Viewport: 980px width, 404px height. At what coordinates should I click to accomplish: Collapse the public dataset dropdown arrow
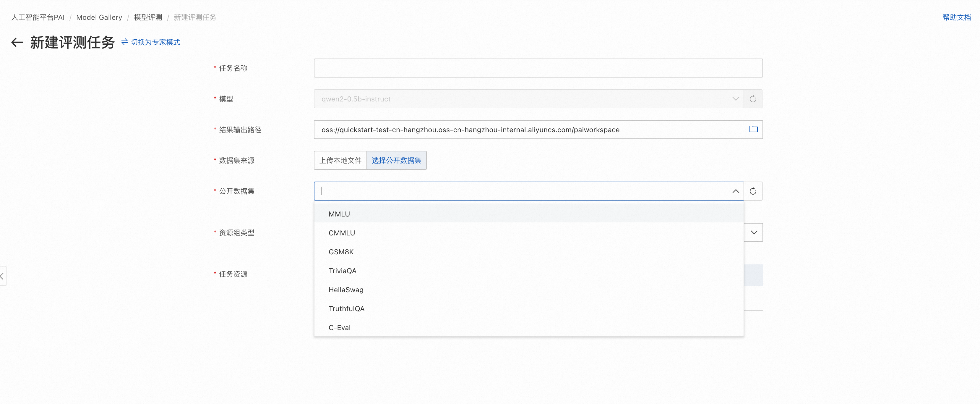(x=735, y=191)
